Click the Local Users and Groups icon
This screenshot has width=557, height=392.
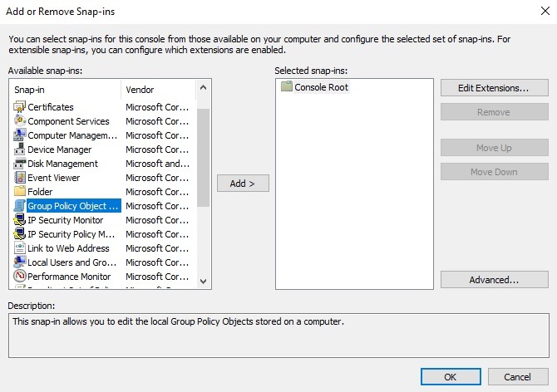(x=20, y=262)
